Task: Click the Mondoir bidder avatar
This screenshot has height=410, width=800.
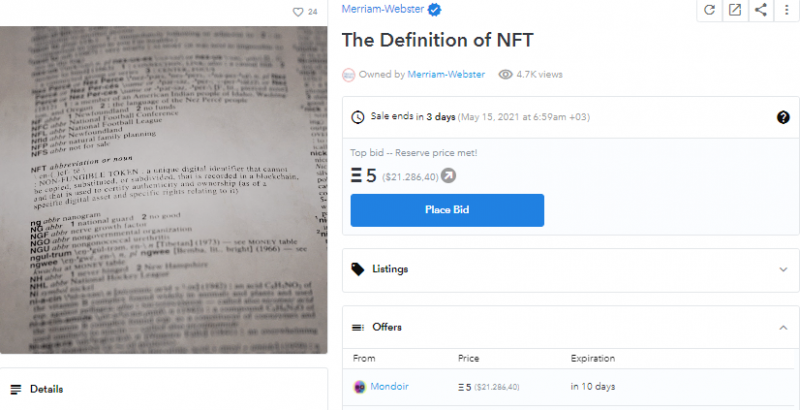Action: (x=360, y=386)
